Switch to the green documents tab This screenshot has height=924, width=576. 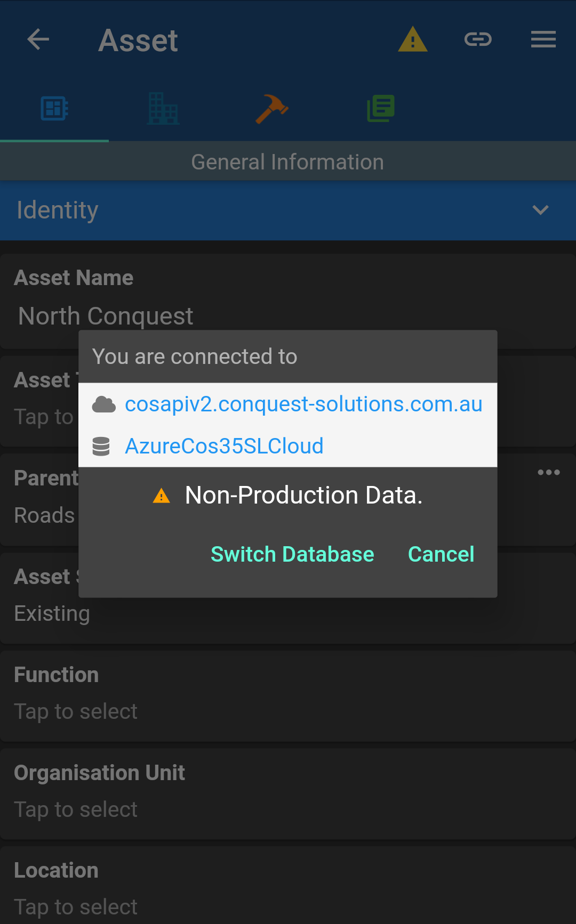coord(381,109)
